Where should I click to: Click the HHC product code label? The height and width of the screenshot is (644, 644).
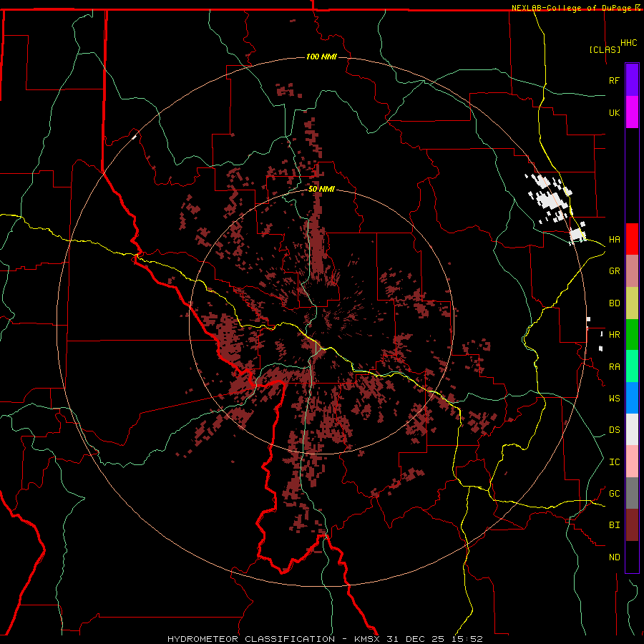pos(629,43)
